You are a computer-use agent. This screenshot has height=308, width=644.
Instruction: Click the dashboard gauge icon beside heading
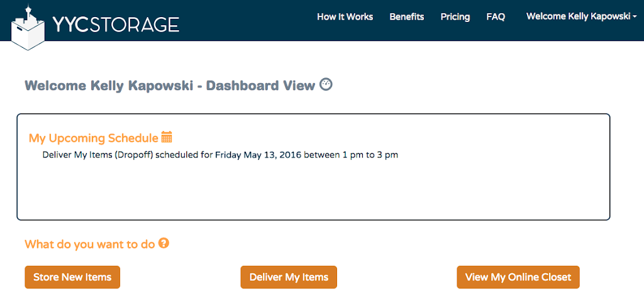(x=326, y=84)
